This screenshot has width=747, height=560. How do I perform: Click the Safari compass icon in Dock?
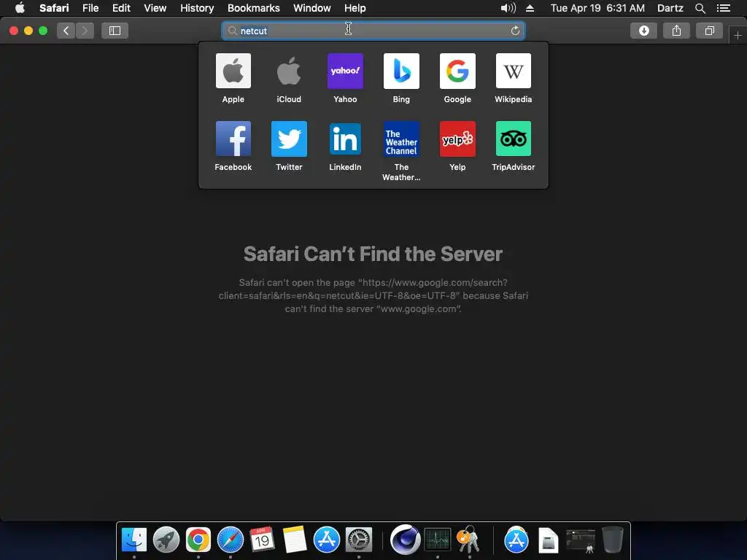point(230,540)
